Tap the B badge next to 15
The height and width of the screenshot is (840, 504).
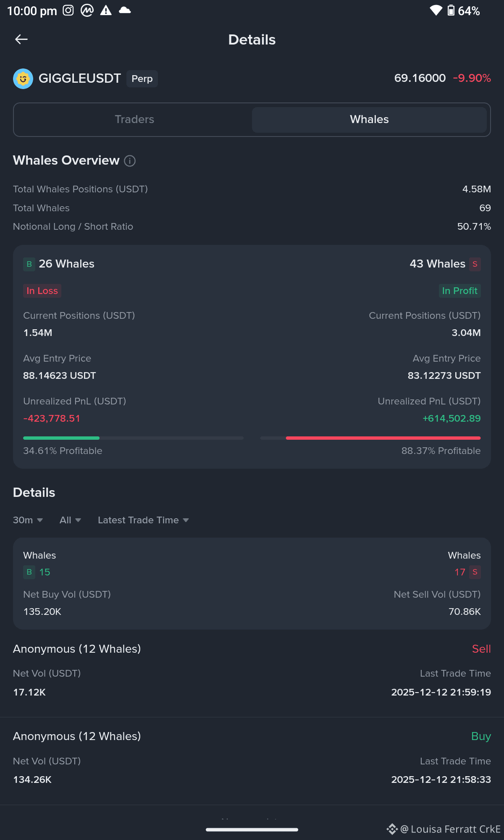click(x=29, y=572)
